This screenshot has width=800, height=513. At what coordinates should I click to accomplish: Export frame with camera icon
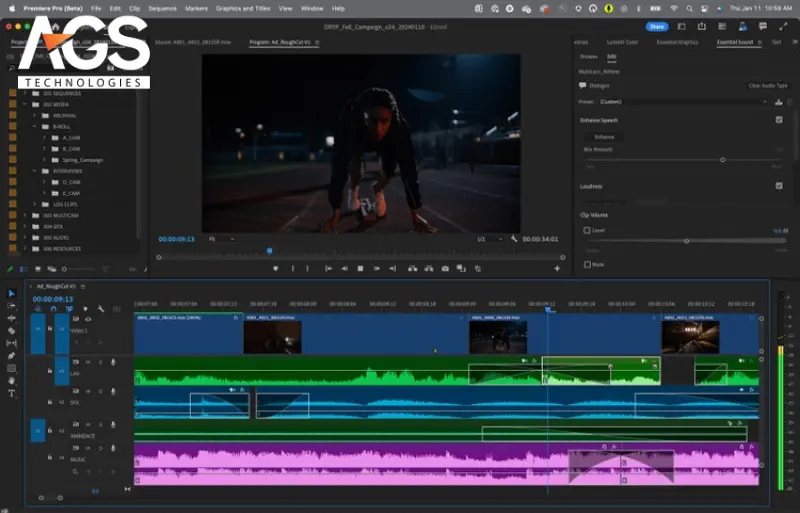coord(445,268)
